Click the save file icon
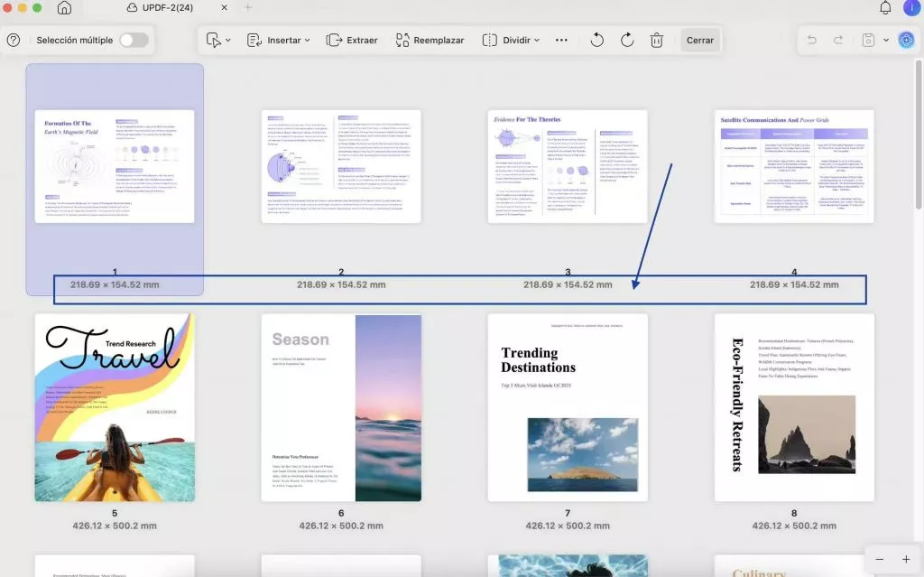This screenshot has width=924, height=577. (x=868, y=40)
